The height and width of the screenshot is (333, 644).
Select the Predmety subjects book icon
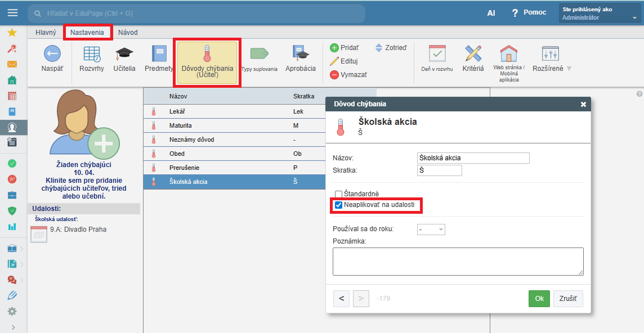coord(159,55)
